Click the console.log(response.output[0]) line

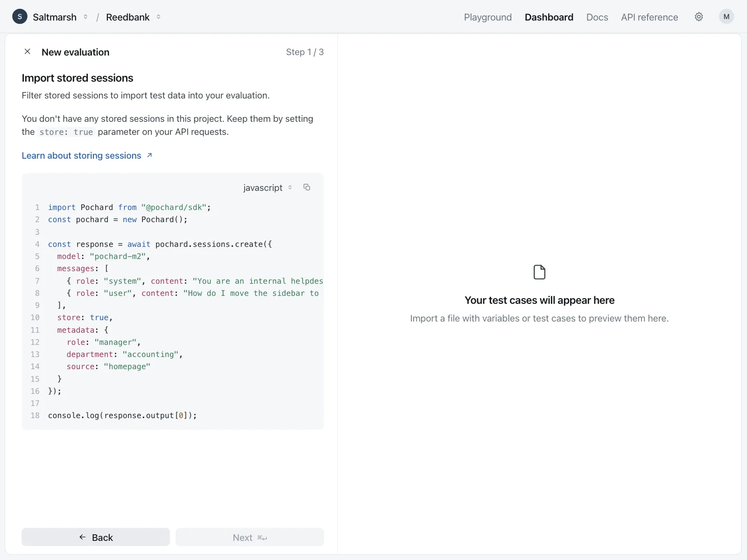[122, 415]
